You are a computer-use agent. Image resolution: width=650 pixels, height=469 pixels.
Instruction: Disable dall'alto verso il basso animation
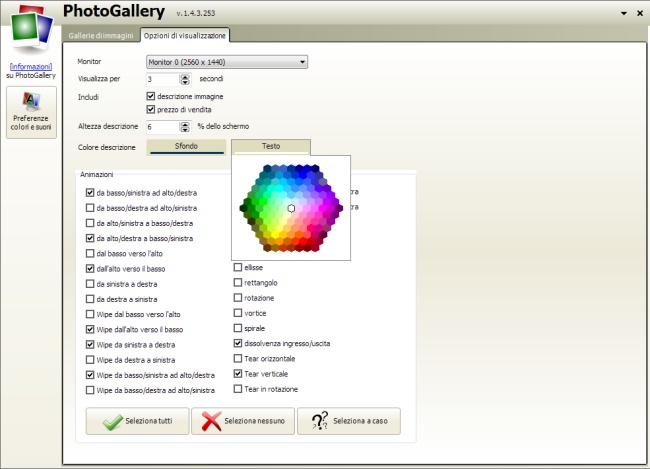[90, 269]
